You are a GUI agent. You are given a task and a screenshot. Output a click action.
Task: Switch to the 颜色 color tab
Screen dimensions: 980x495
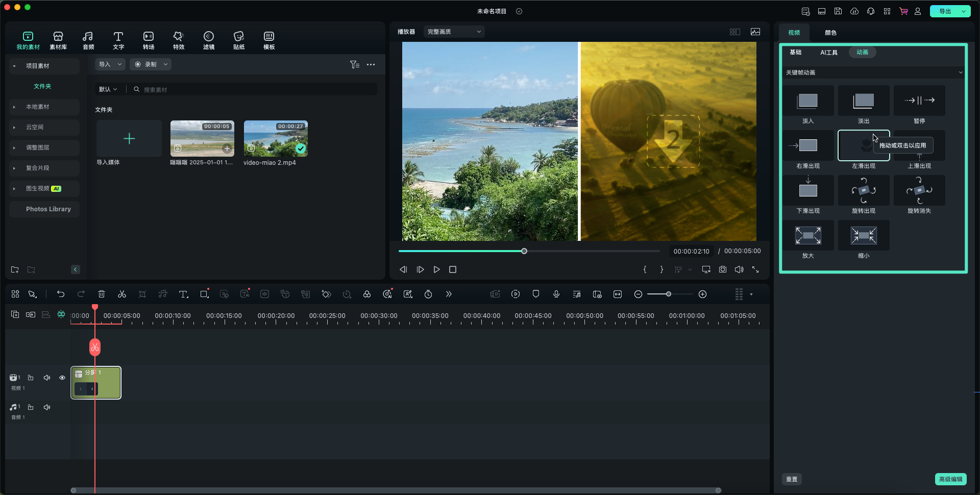[x=830, y=33]
